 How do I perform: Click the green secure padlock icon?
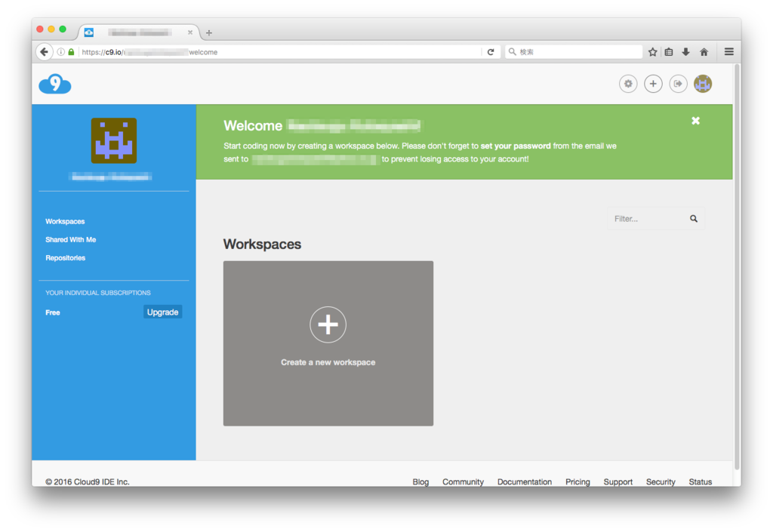(x=71, y=52)
